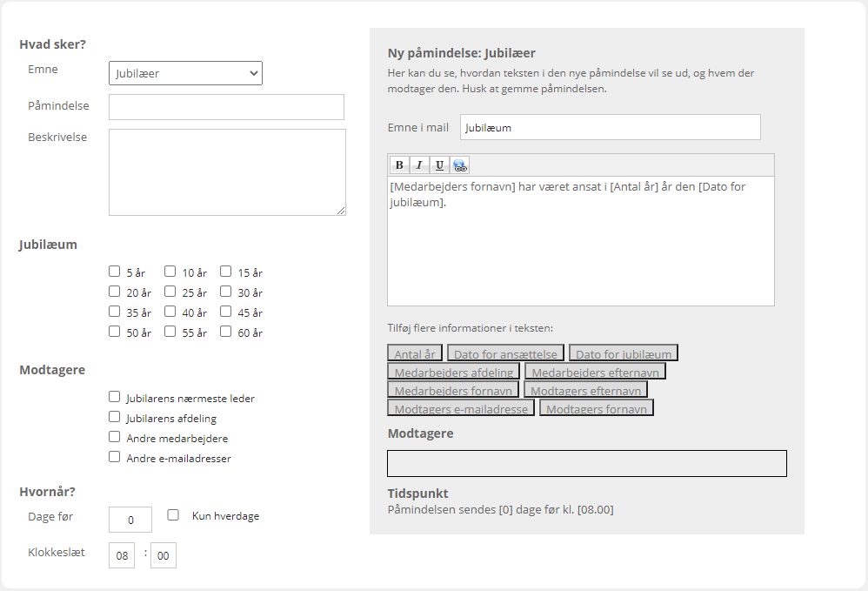Edit the Emne i mail field

click(x=611, y=127)
